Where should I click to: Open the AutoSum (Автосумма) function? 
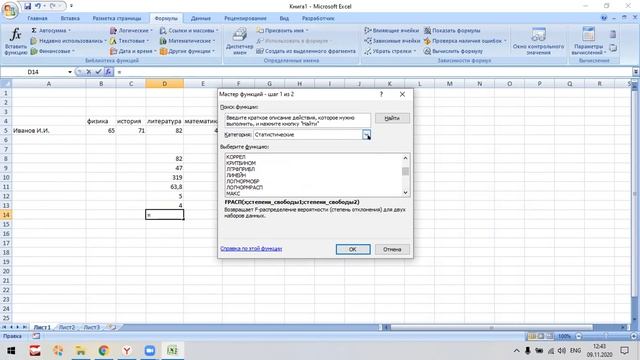point(51,31)
